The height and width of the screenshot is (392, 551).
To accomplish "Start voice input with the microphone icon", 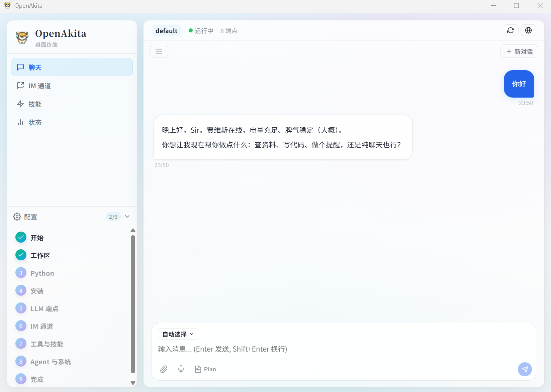I will [x=181, y=369].
